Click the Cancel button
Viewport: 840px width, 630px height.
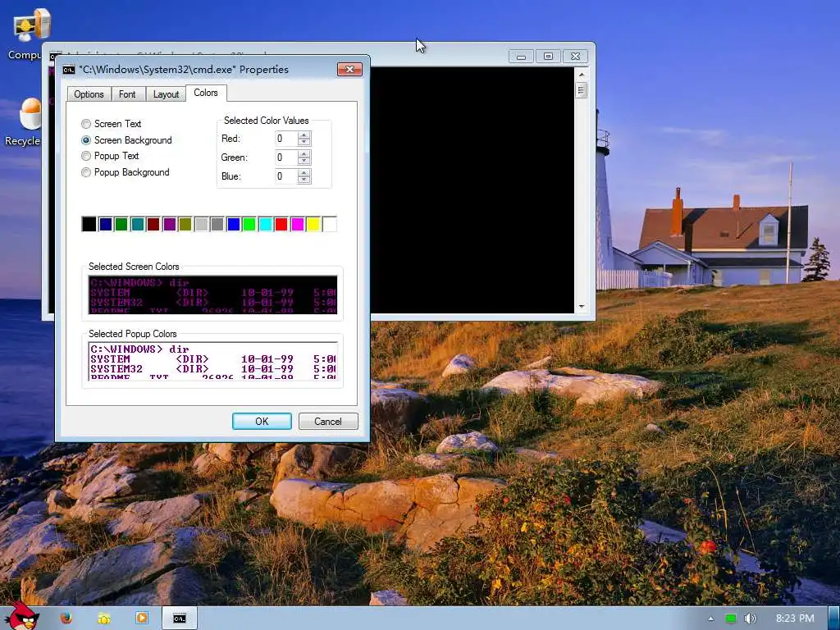point(328,421)
